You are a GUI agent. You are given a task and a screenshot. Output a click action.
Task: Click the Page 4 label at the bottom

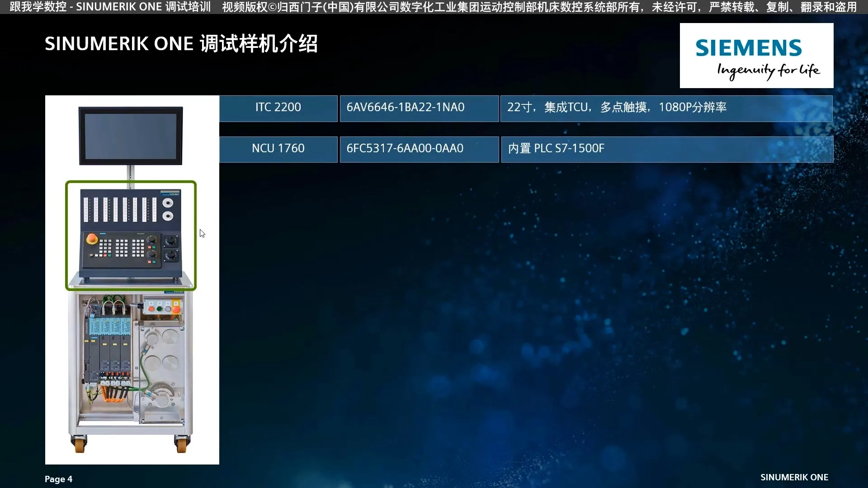tap(58, 479)
